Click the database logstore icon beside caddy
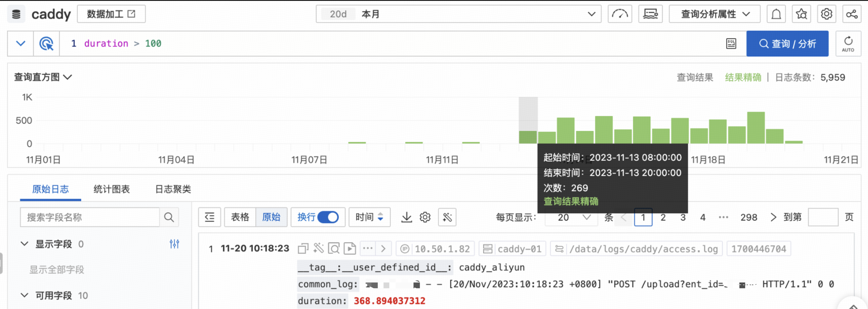Screen dimensions: 868x309 point(16,14)
